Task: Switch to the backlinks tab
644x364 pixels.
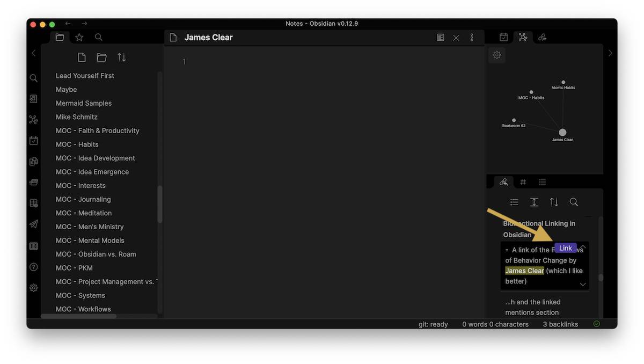Action: click(x=503, y=182)
